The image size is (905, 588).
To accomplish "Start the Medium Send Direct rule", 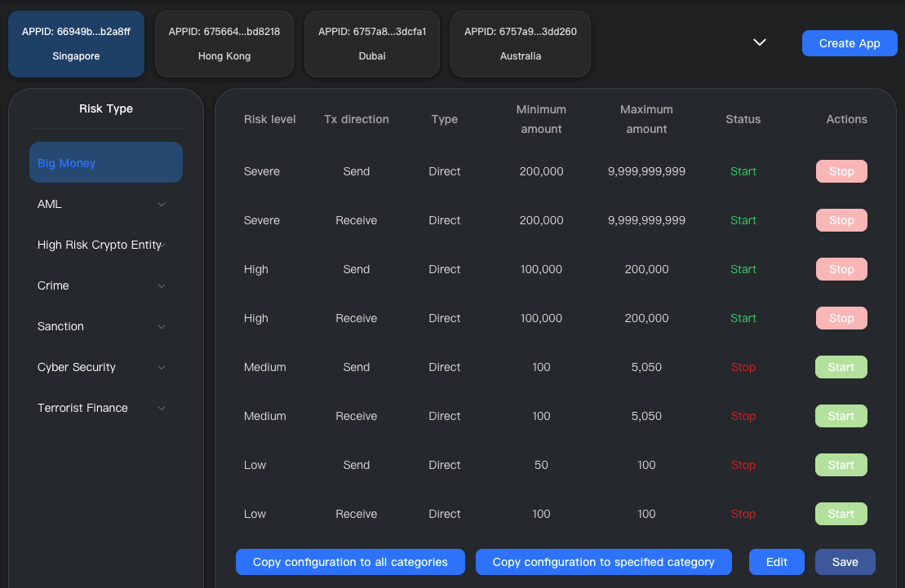I will point(841,367).
